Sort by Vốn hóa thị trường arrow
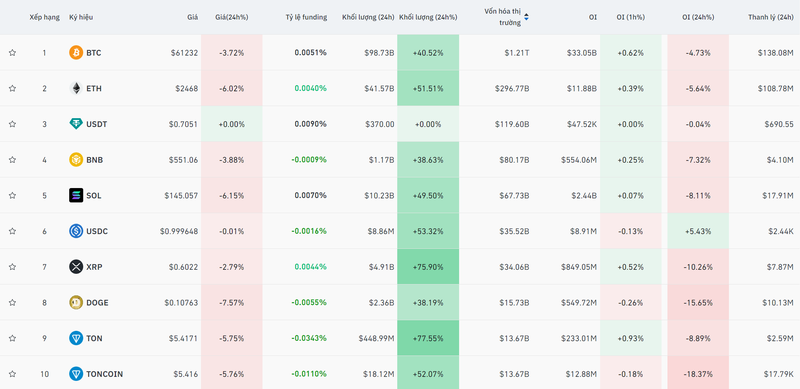Image resolution: width=800 pixels, height=389 pixels. pyautogui.click(x=527, y=17)
